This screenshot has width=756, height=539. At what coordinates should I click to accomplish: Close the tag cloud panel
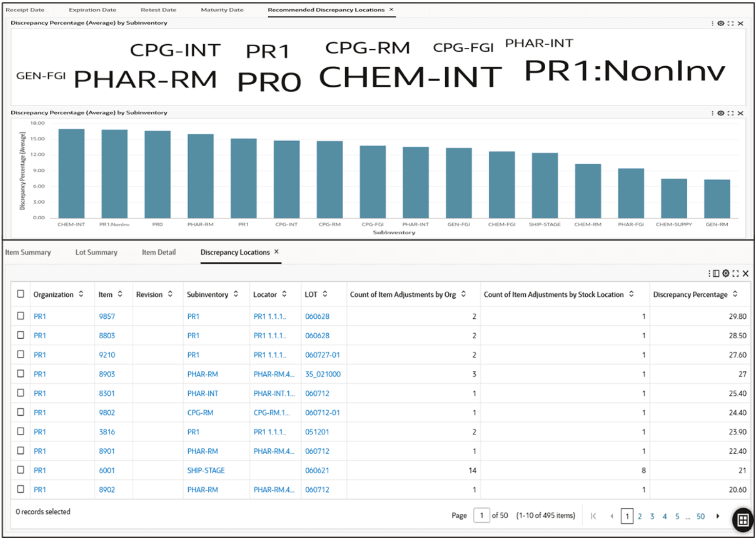point(740,24)
